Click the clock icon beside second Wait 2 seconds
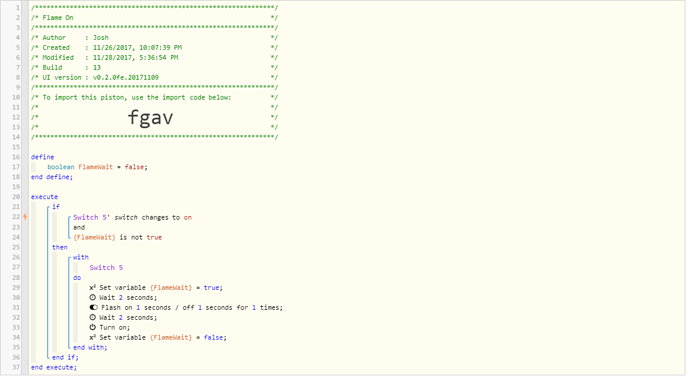The image size is (690, 380). [x=92, y=317]
